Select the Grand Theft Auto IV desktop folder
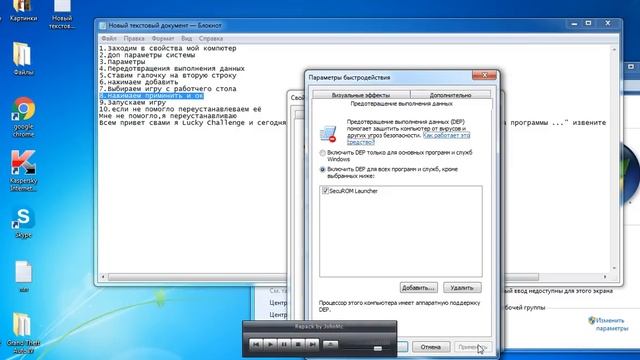This screenshot has height=360, width=640. click(x=23, y=333)
